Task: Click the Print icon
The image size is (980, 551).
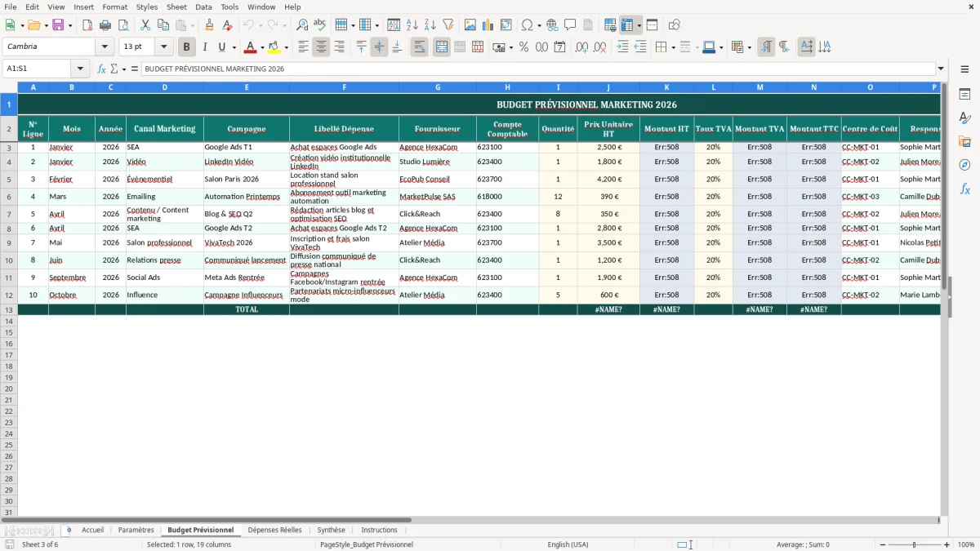Action: pyautogui.click(x=105, y=25)
